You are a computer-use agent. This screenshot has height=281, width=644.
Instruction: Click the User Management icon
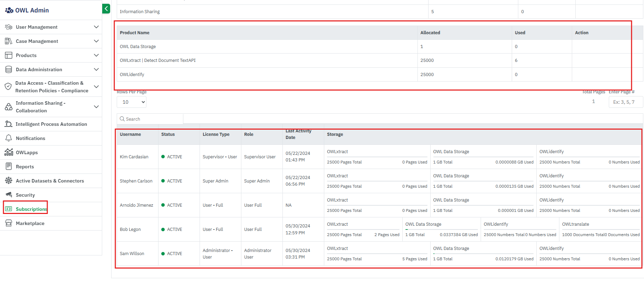coord(9,27)
